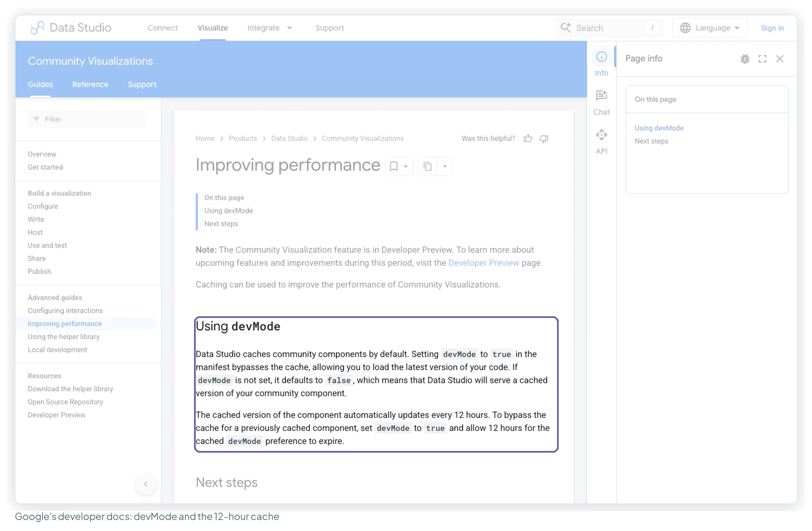The image size is (812, 531).
Task: Open Configuring interactions in sidebar
Action: [x=65, y=310]
